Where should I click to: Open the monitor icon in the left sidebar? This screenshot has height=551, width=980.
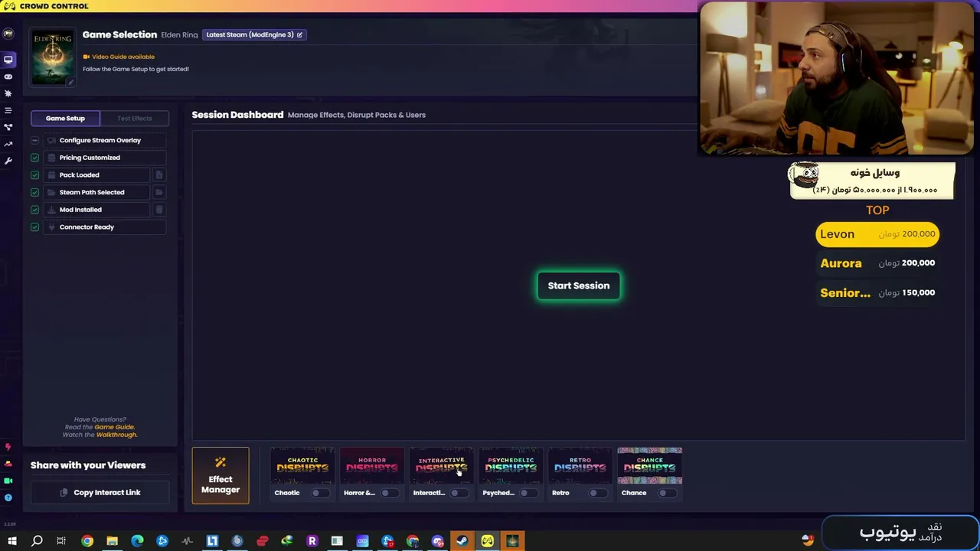tap(8, 60)
